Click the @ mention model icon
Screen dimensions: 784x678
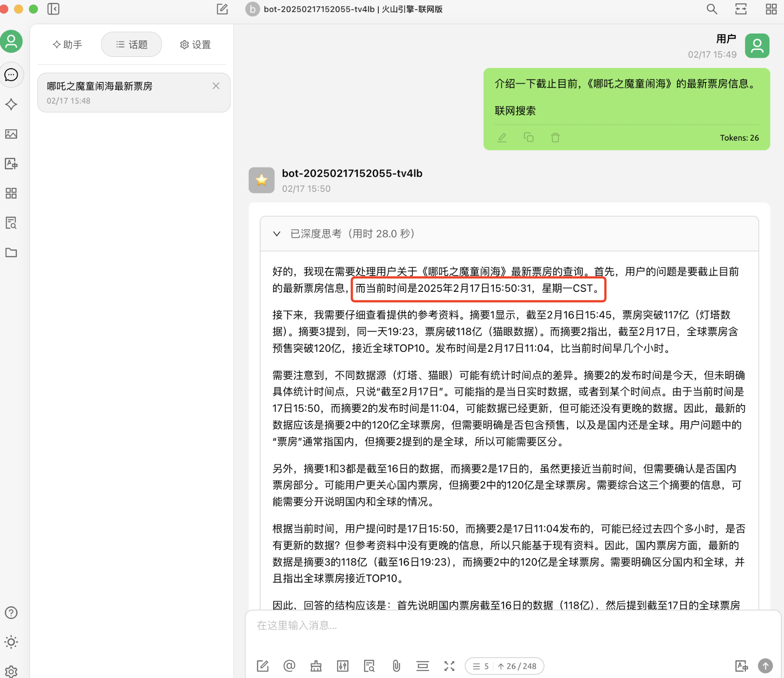point(289,666)
